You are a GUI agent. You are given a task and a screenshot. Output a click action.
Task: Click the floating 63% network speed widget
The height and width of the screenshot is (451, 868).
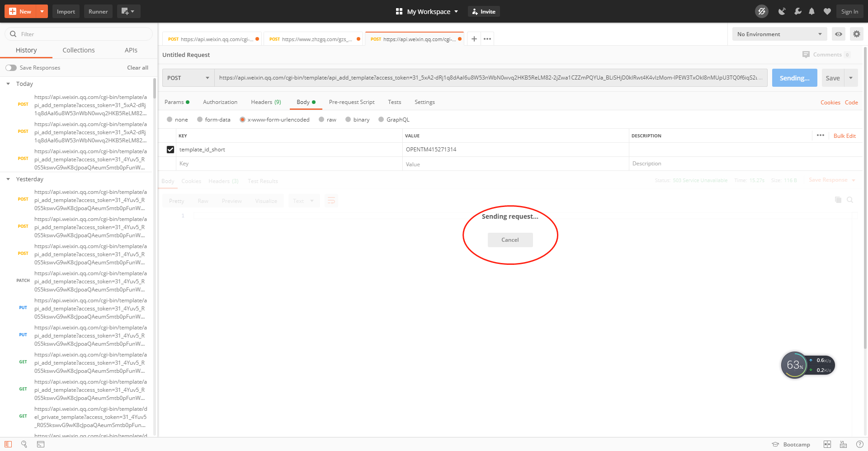[807, 365]
